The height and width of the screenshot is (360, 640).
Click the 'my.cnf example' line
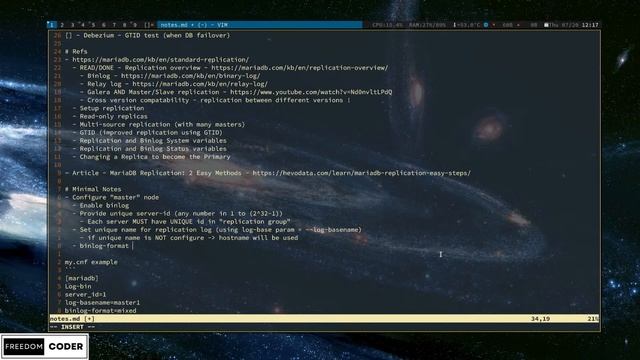[x=91, y=262]
